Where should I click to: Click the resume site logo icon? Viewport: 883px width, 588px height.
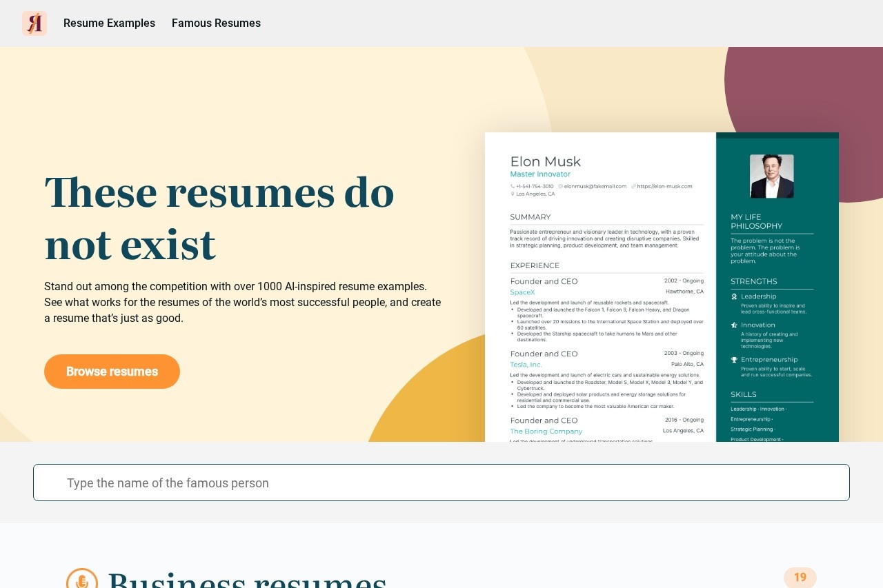34,23
